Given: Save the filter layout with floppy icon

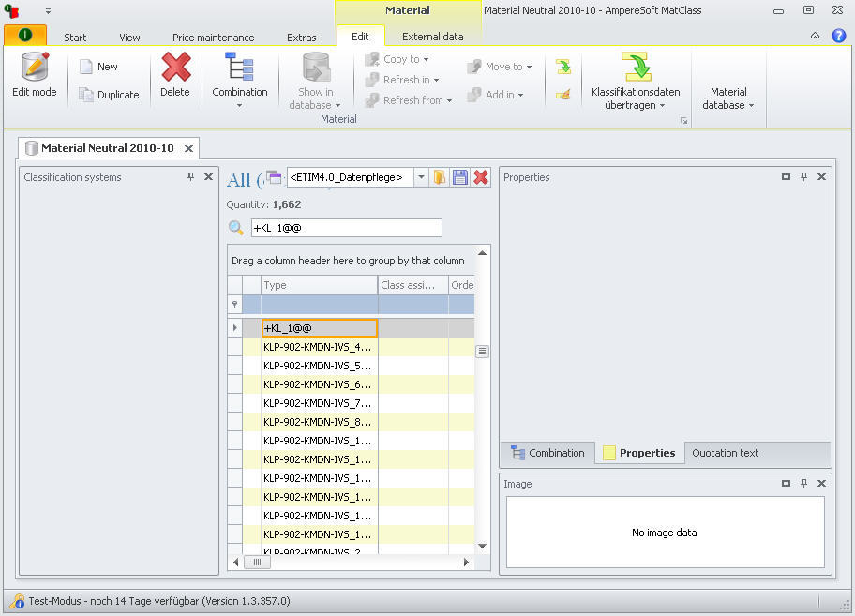Looking at the screenshot, I should pyautogui.click(x=460, y=177).
